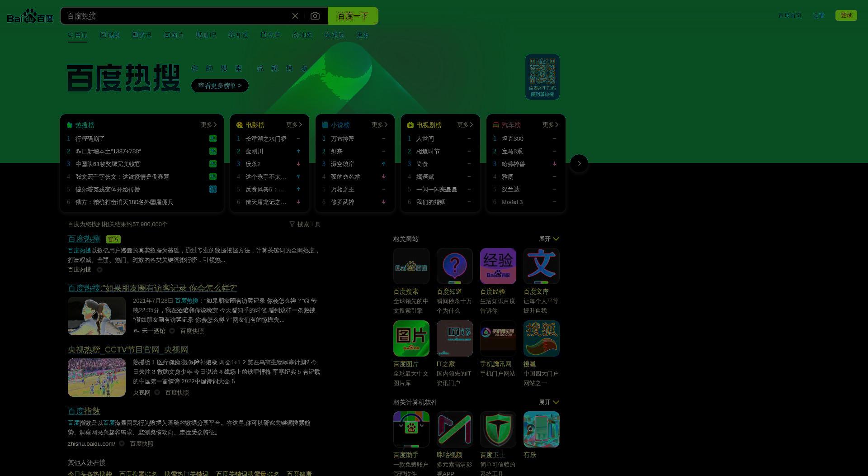Select the 网页 tab
Viewport: 868px width, 476px height.
(x=77, y=35)
